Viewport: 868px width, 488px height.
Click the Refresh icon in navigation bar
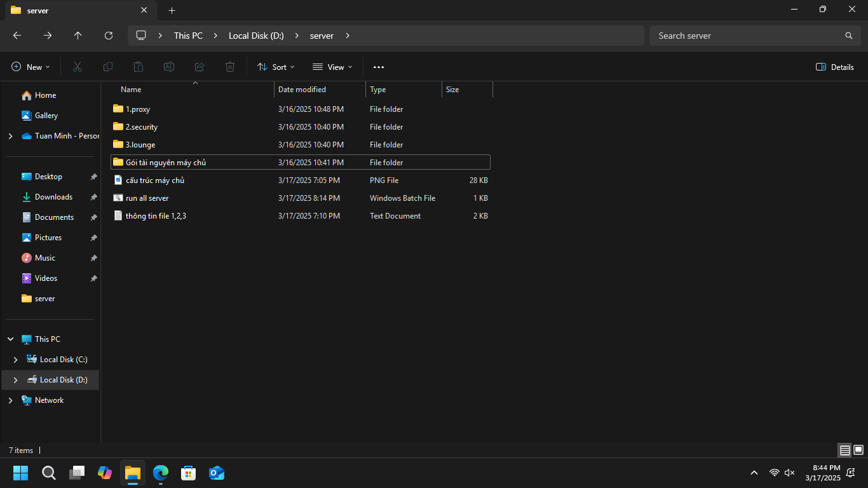click(109, 36)
